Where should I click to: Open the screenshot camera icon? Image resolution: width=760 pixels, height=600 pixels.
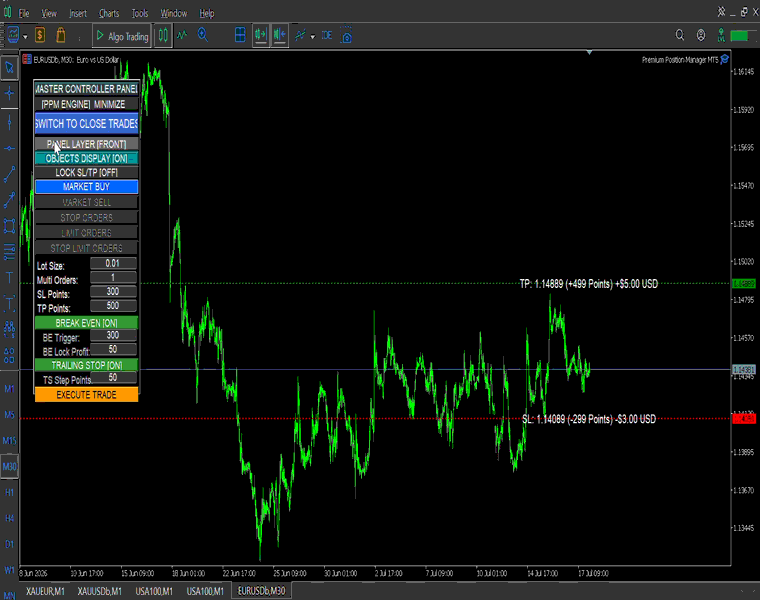346,35
